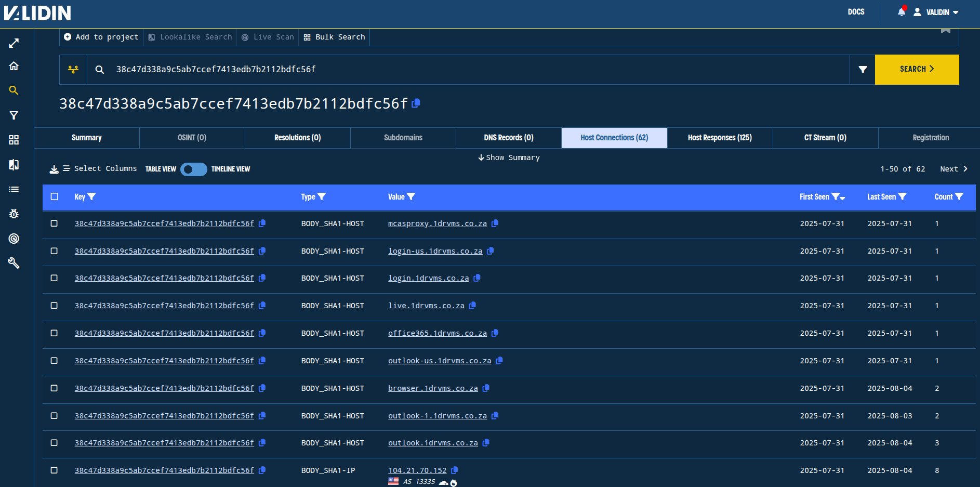Click the download table icon

point(54,169)
